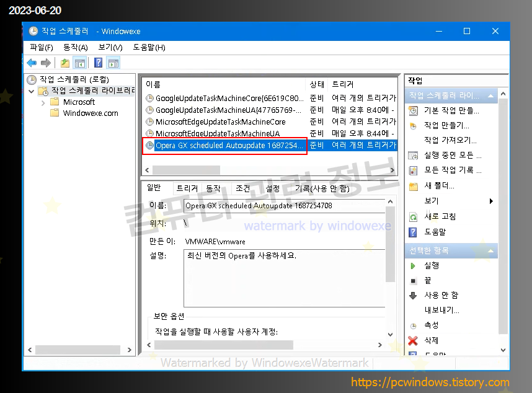
Task: Click 내보내기 action link
Action: click(441, 311)
